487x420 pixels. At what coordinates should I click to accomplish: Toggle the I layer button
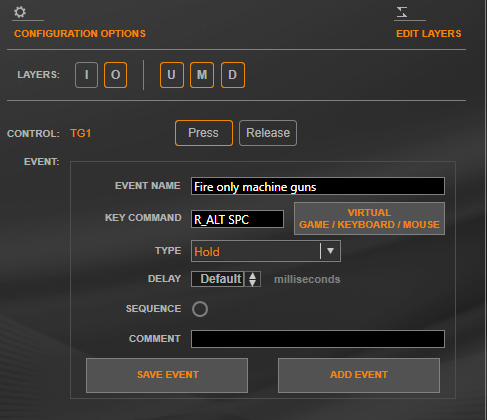86,75
